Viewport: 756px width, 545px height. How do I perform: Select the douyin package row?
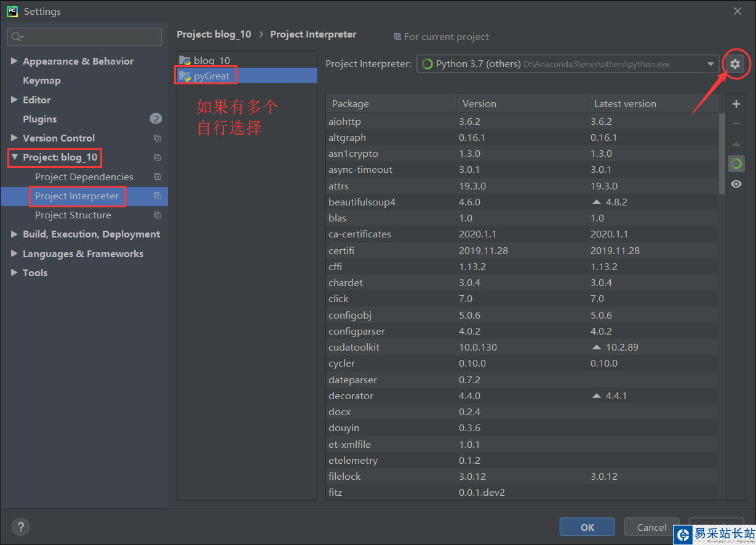point(522,428)
